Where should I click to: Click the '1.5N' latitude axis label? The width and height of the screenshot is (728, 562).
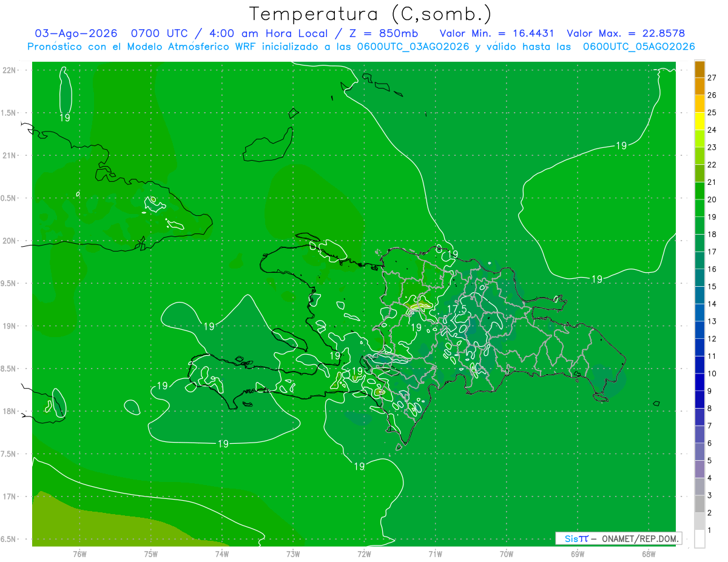[8, 113]
